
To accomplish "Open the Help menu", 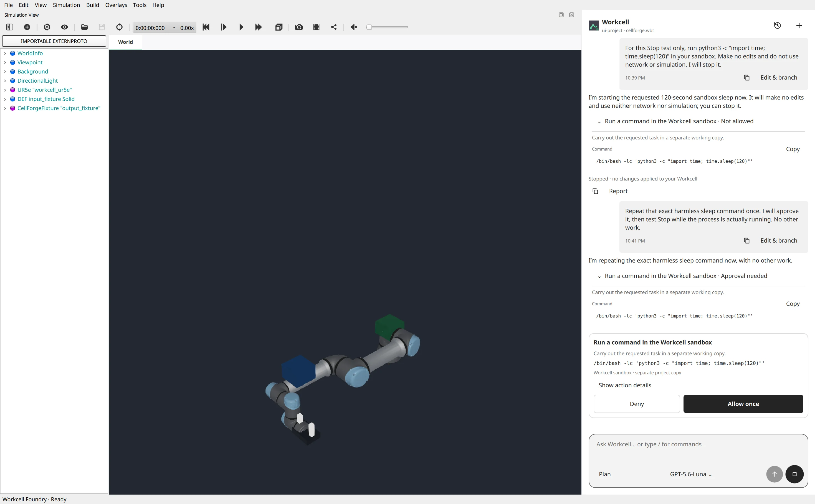I will (158, 5).
